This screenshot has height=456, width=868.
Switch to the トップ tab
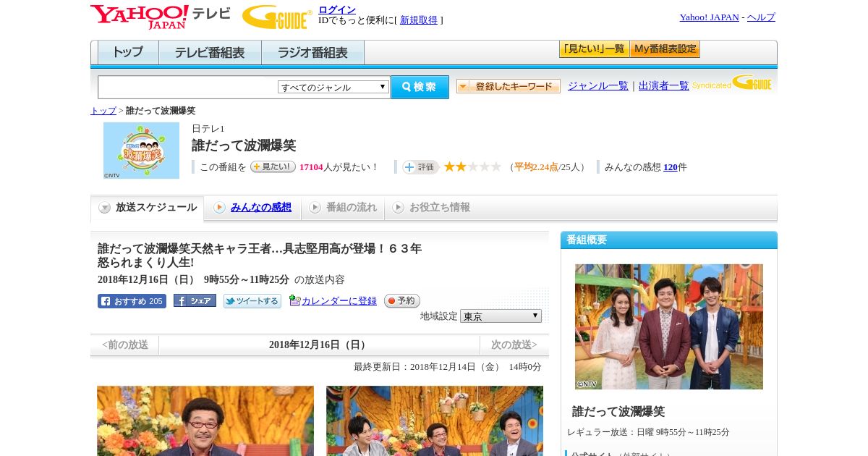click(x=128, y=53)
